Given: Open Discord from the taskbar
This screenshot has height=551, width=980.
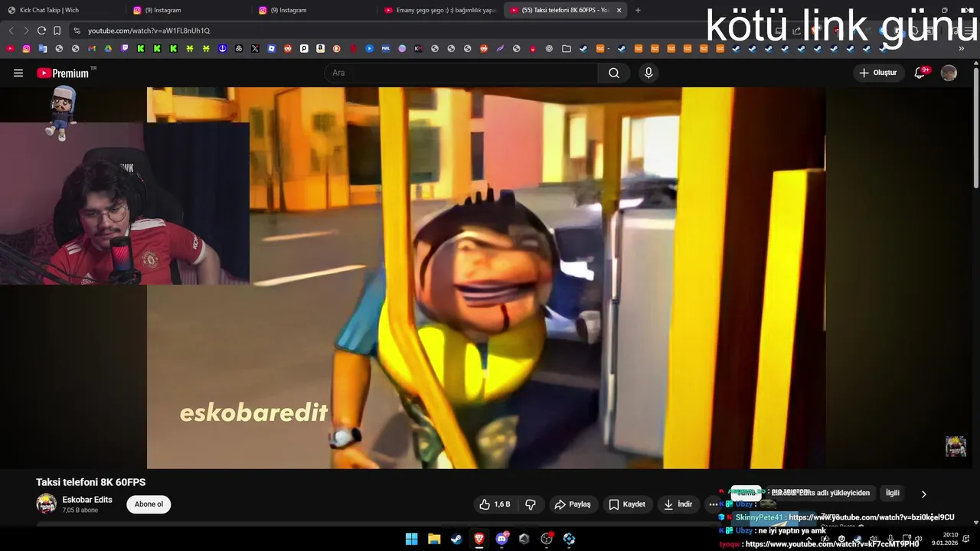Looking at the screenshot, I should [501, 539].
